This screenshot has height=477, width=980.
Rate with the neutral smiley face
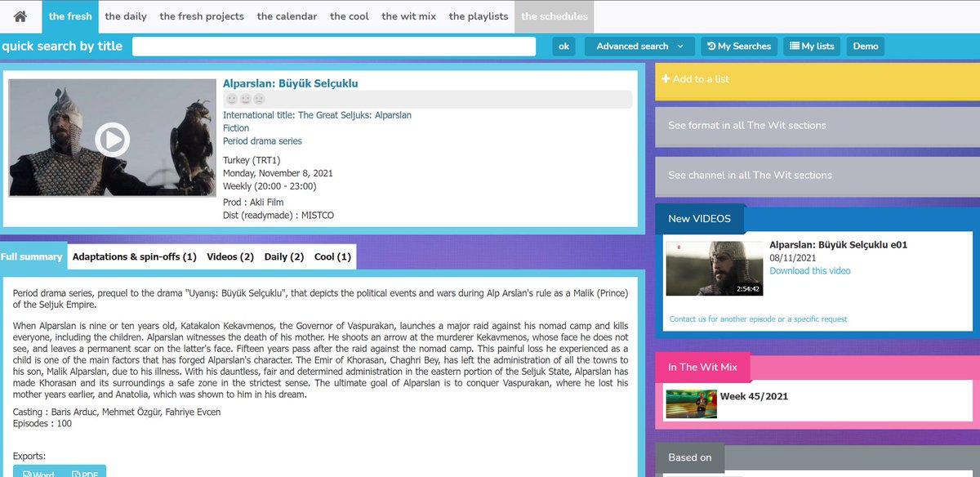245,99
